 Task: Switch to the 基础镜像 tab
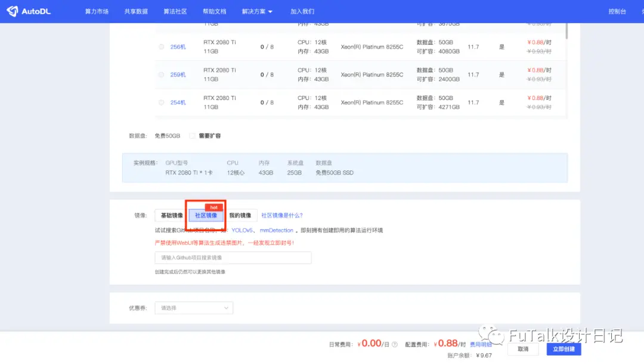(172, 216)
